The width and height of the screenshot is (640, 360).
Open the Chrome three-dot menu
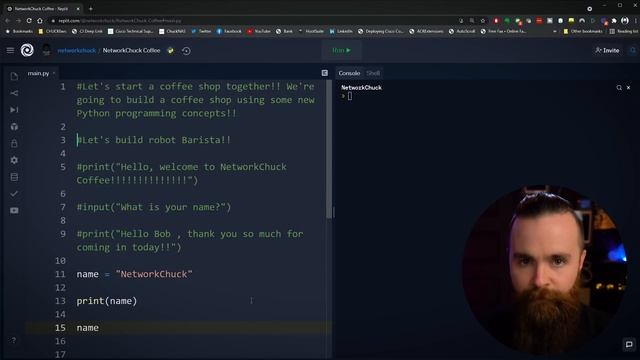[x=636, y=20]
